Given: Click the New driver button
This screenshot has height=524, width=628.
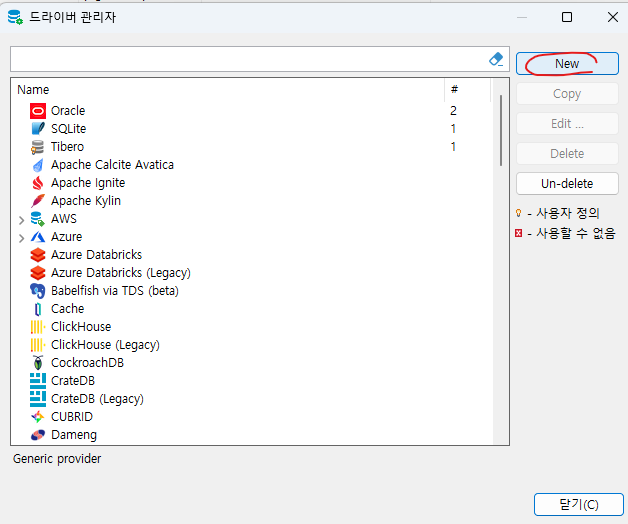Looking at the screenshot, I should click(x=567, y=64).
